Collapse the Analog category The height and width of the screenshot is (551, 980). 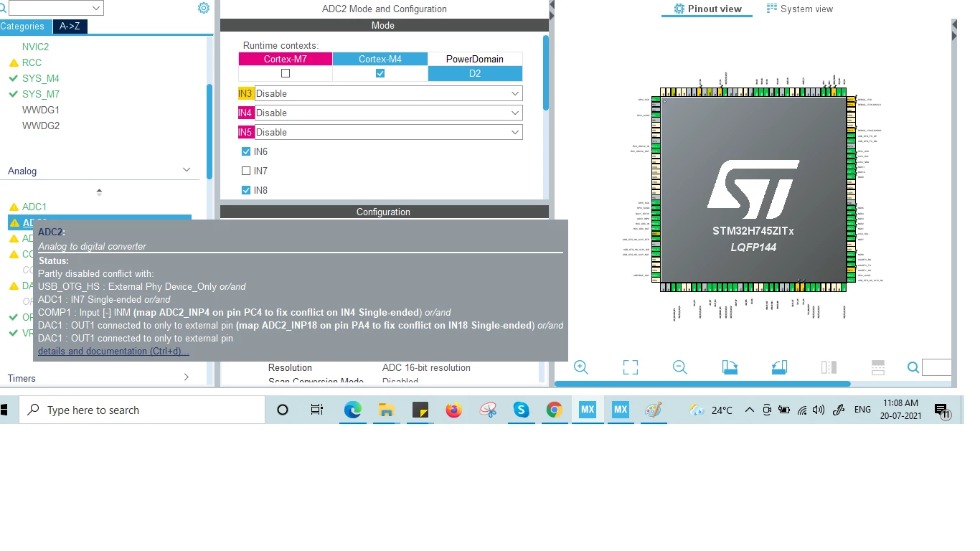pos(187,170)
